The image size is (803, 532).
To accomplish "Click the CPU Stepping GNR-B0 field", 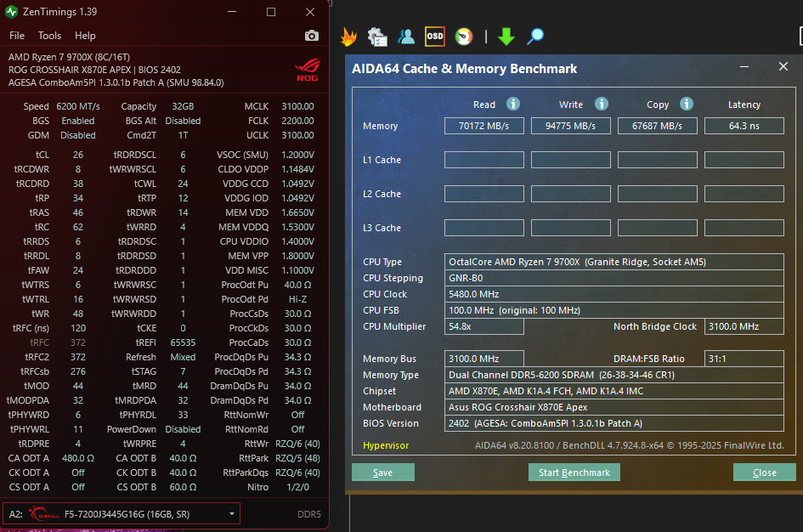I will [614, 278].
